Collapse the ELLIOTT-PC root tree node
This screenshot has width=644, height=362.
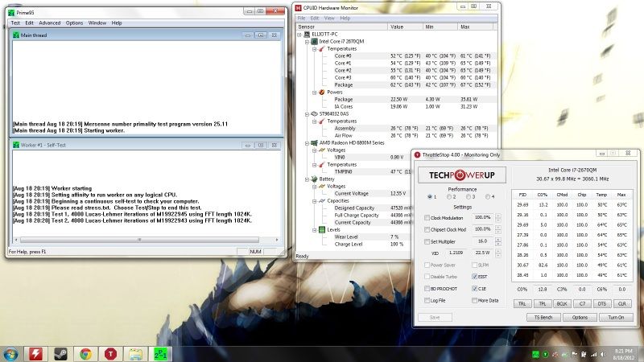point(299,35)
